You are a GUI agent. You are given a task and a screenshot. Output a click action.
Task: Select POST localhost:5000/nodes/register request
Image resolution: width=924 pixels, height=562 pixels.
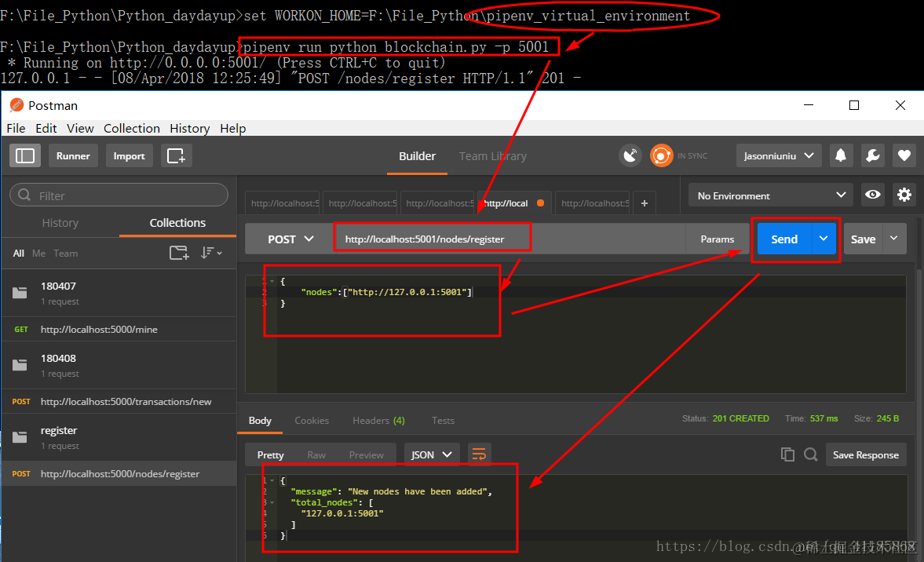click(x=119, y=473)
